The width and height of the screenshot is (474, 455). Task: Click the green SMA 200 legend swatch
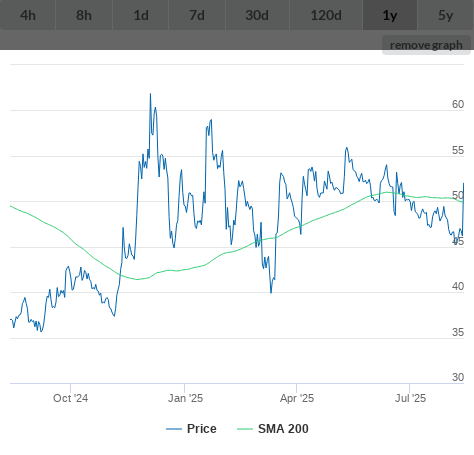pyautogui.click(x=245, y=429)
